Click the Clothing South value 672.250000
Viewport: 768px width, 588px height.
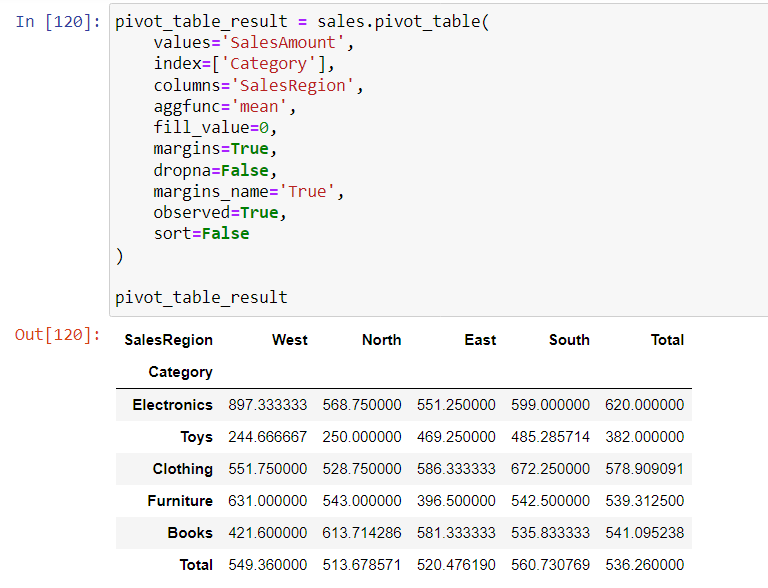(550, 469)
